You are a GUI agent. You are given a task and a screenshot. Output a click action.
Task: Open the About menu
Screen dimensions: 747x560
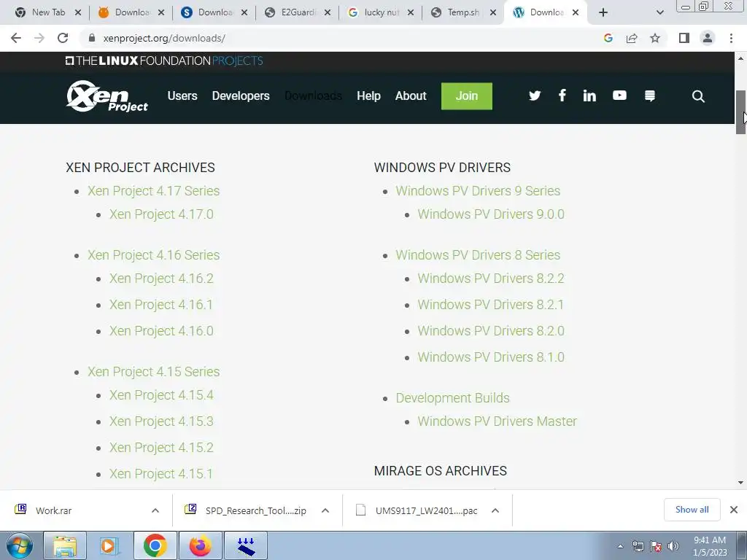pyautogui.click(x=411, y=96)
